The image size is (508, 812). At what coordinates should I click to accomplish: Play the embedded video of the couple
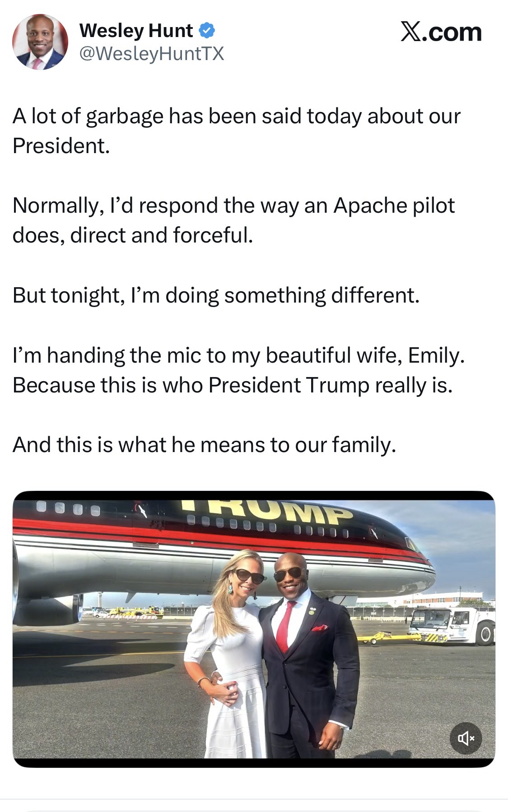point(254,632)
